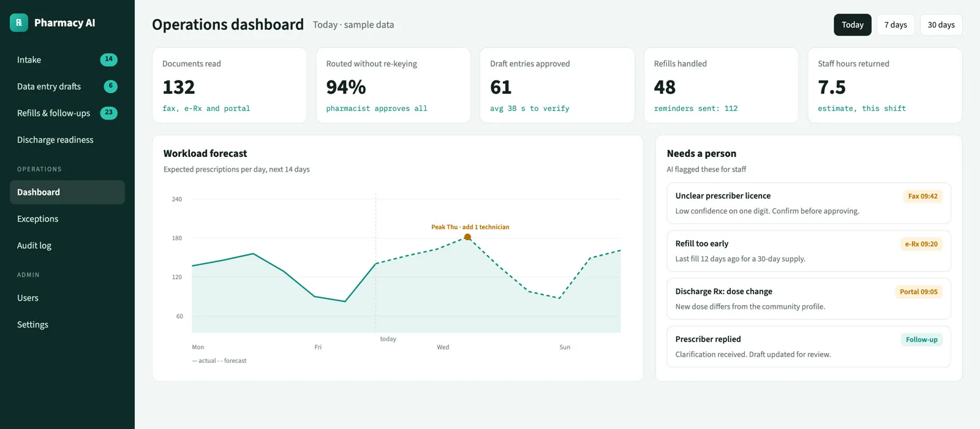Select Dashboard in Operations menu
This screenshot has width=980, height=429.
(67, 192)
